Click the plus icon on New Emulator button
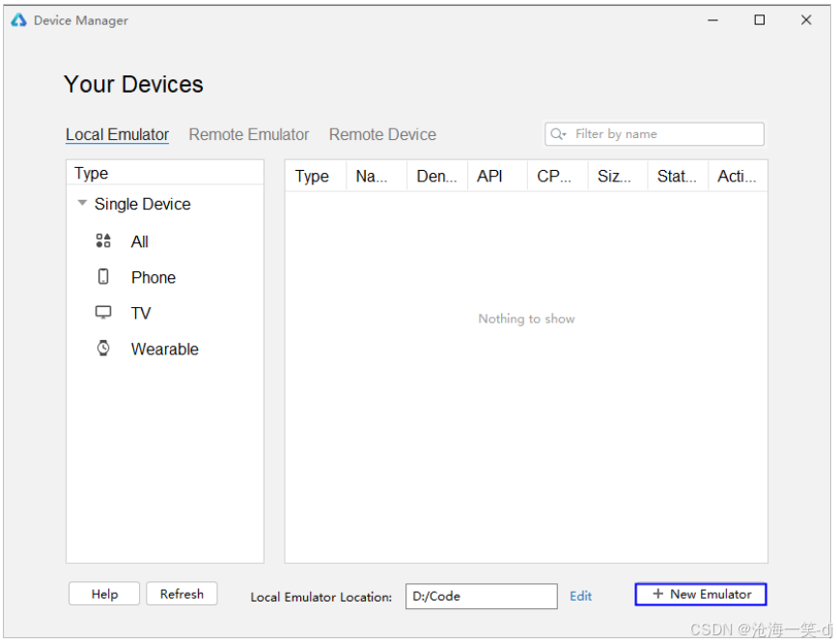This screenshot has height=644, width=837. (x=657, y=594)
